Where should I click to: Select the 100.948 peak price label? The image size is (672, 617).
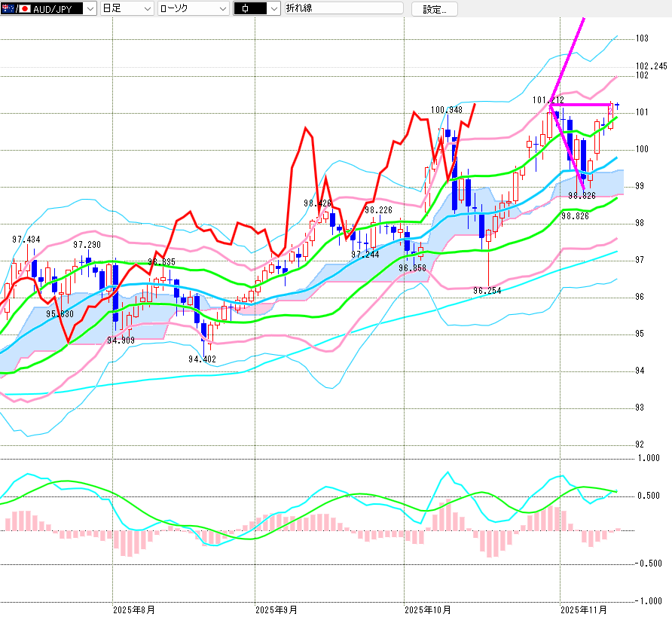(447, 110)
